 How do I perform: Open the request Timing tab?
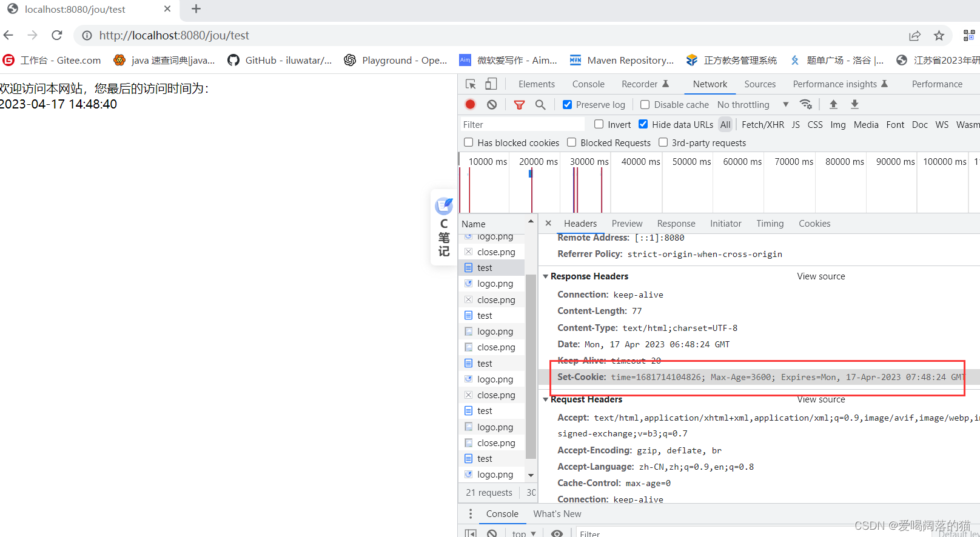click(770, 224)
